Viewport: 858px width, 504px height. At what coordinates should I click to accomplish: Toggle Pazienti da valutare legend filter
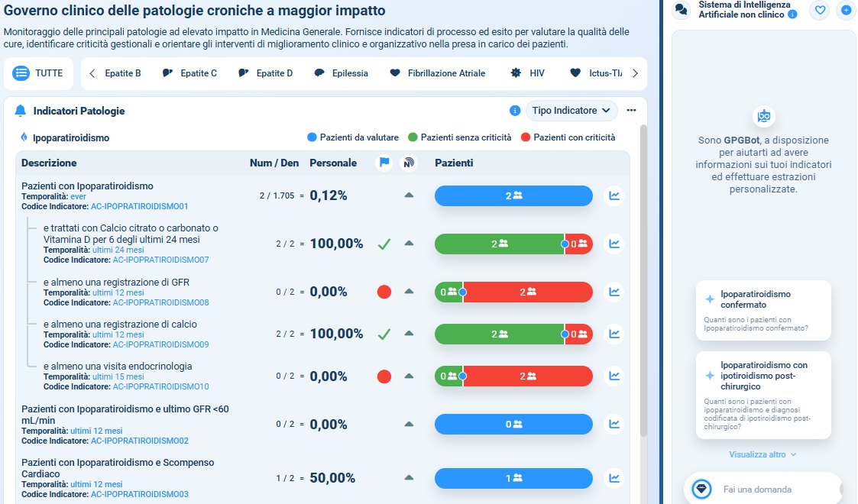tap(353, 137)
